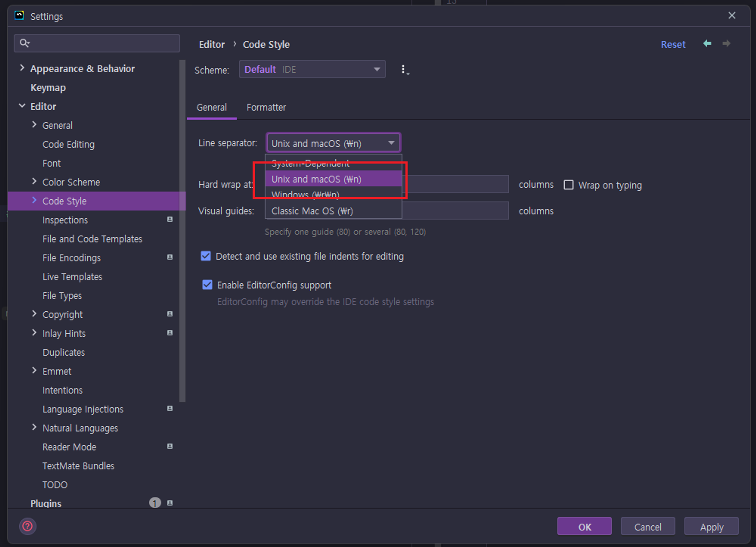
Task: Toggle Enable EditorConfig support checkbox
Action: [208, 285]
